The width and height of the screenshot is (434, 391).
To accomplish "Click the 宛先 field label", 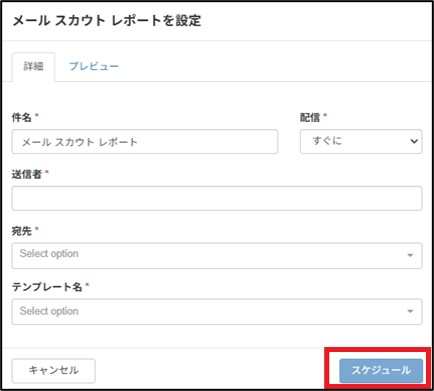I will coord(22,231).
